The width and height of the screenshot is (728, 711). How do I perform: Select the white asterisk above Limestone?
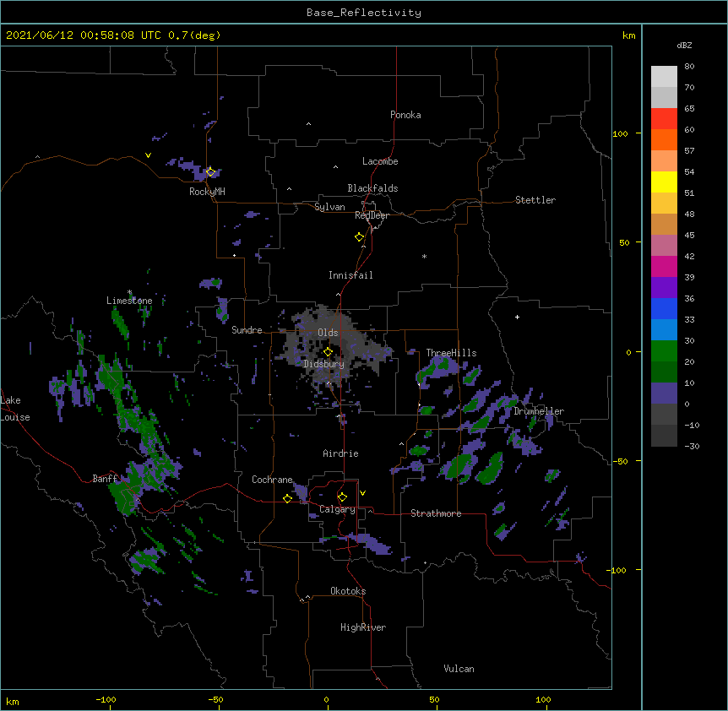[129, 292]
